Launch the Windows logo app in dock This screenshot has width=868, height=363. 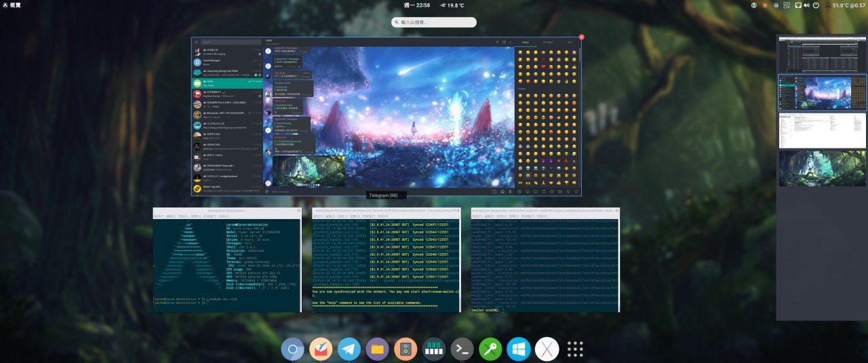pos(518,349)
